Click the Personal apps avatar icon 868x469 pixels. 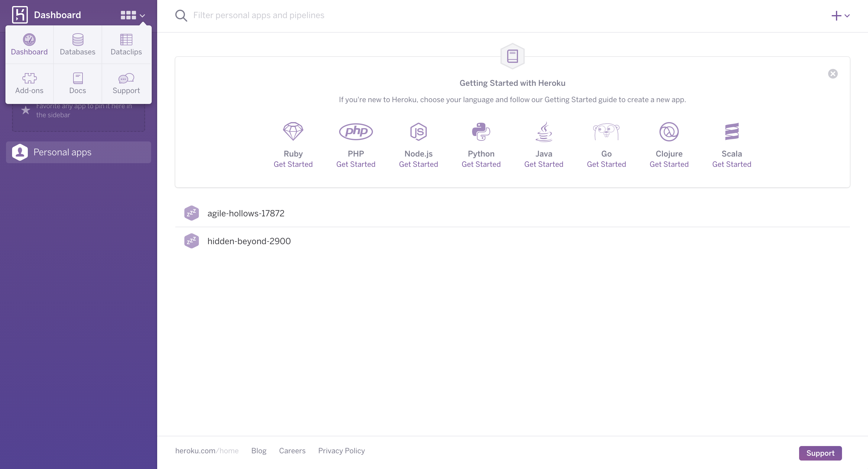tap(20, 152)
